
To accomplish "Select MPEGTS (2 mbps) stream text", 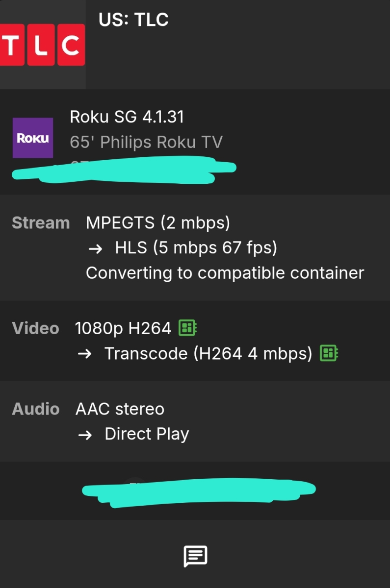I will 158,223.
